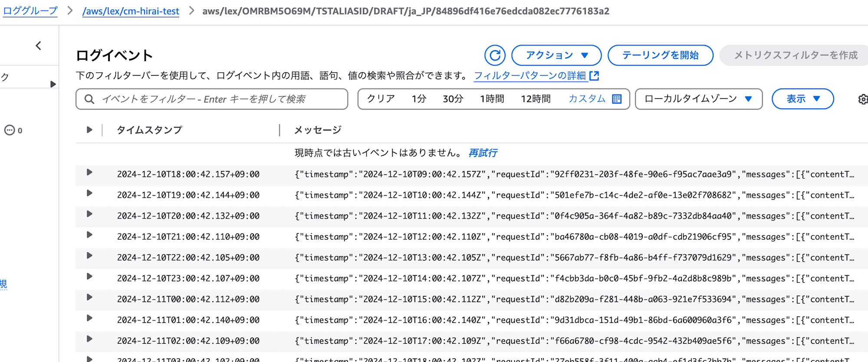The image size is (868, 362).
Task: Expand the 2024-12-10T18:00:42.157 log row
Action: click(89, 172)
